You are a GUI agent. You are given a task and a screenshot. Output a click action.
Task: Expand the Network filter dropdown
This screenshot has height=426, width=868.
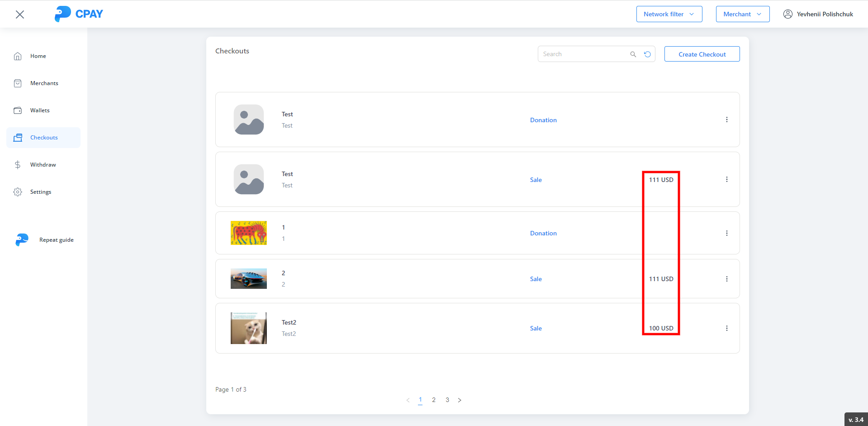click(x=669, y=14)
